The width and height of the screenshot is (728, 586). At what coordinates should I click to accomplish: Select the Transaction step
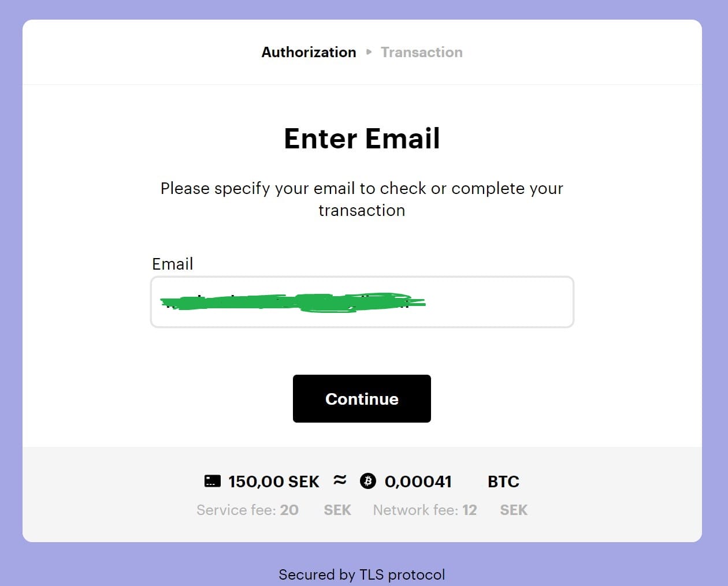click(422, 52)
